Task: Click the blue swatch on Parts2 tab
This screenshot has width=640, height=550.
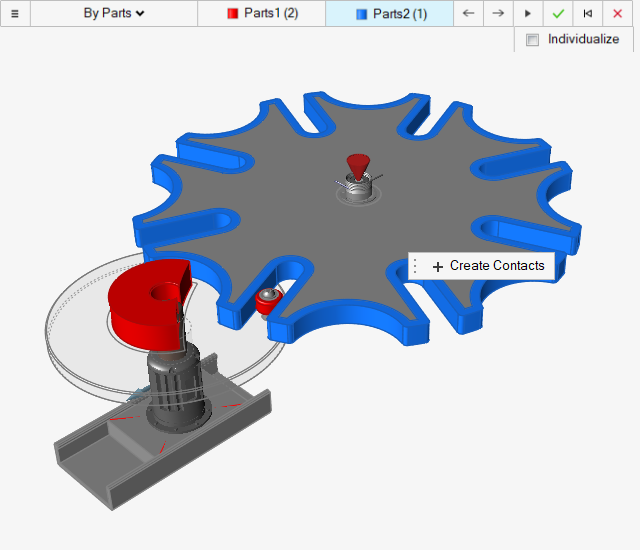Action: [x=361, y=14]
